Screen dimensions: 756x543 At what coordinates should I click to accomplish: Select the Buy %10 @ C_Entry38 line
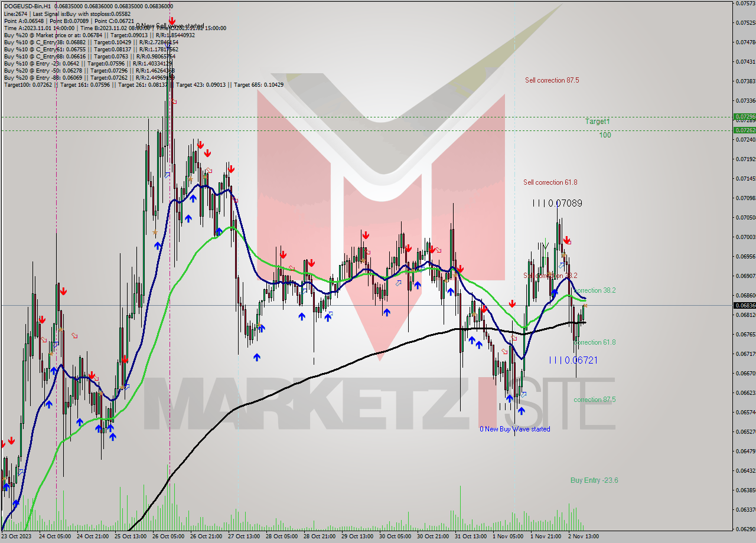click(91, 42)
